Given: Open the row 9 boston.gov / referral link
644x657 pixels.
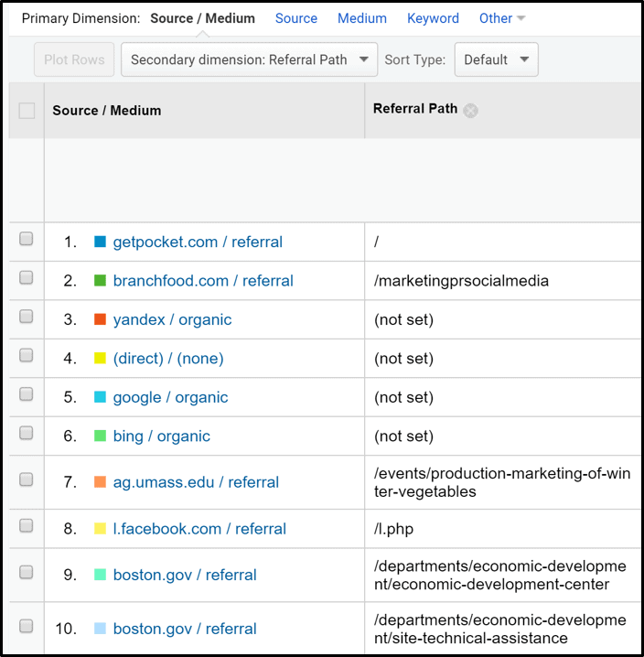Looking at the screenshot, I should coord(185,575).
